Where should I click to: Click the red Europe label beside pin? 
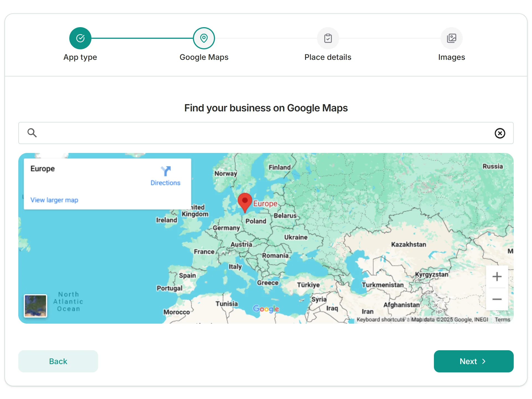tap(265, 204)
